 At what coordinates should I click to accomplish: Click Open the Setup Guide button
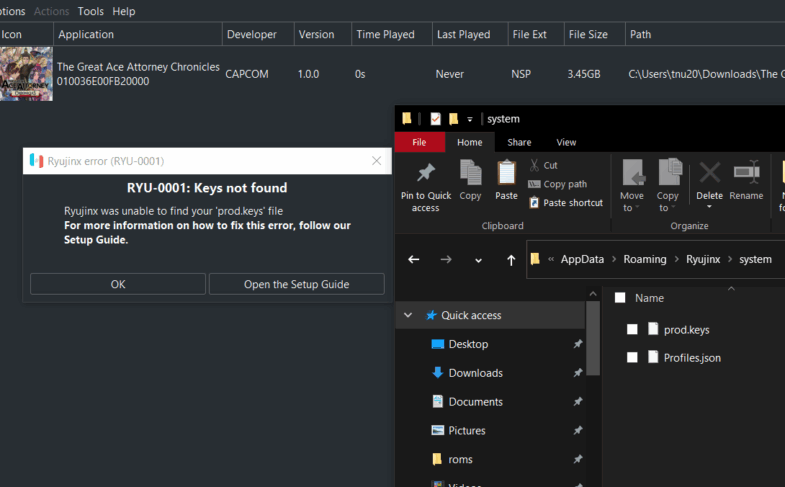coord(296,284)
